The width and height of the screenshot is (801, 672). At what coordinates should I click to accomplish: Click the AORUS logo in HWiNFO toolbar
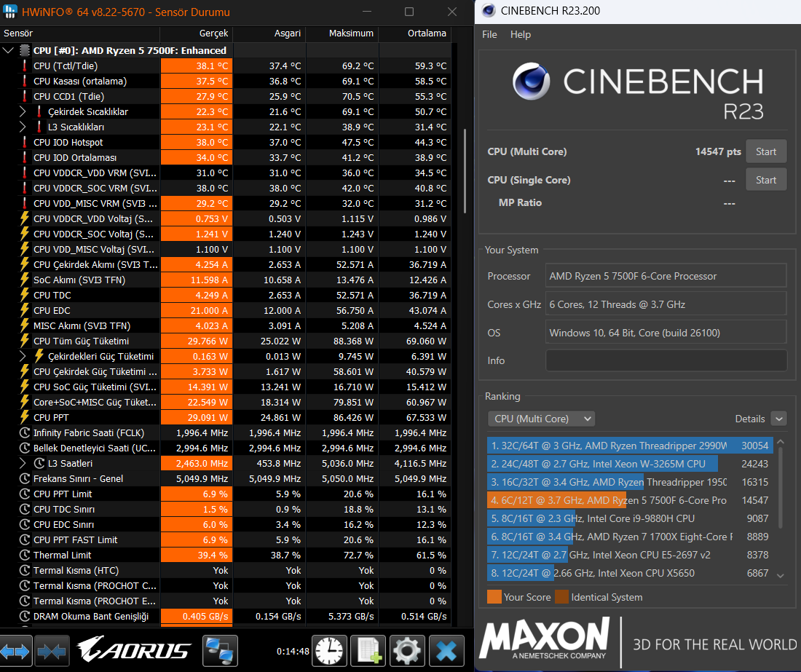click(x=134, y=650)
